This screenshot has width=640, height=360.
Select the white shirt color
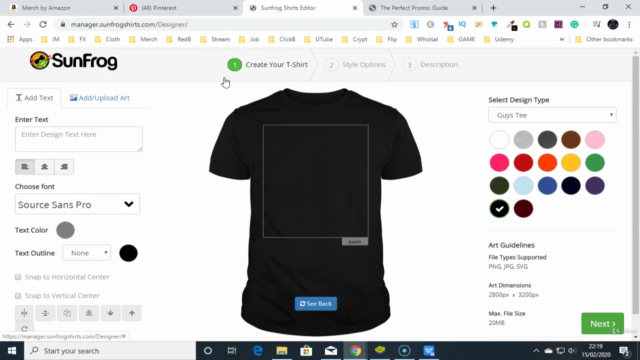tap(499, 140)
